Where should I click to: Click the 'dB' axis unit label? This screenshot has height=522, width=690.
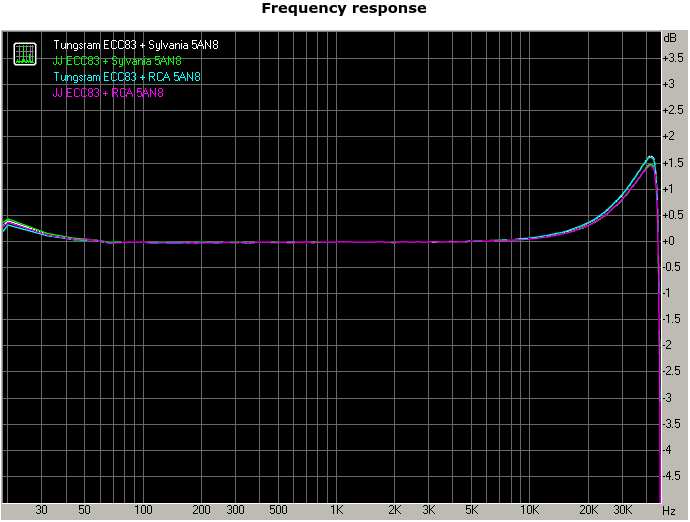[x=670, y=38]
